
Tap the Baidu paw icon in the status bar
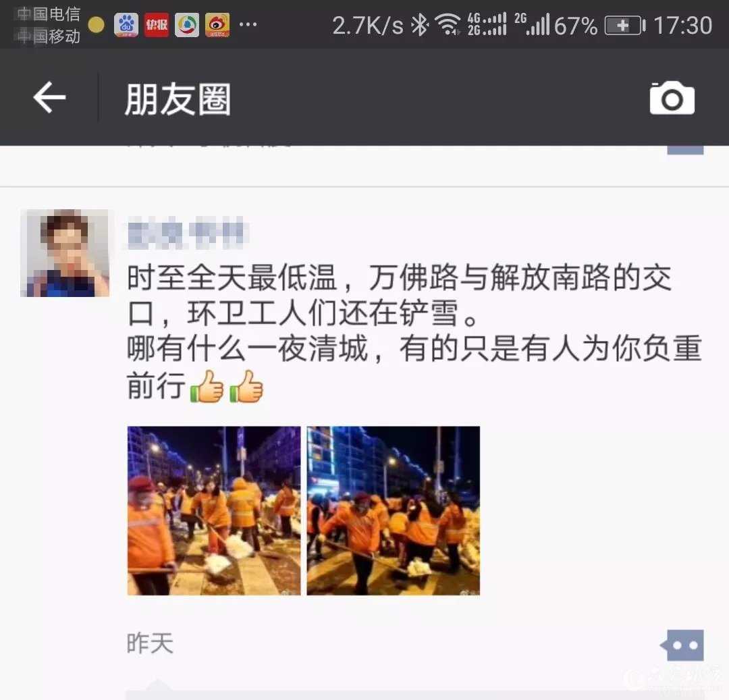(x=126, y=25)
